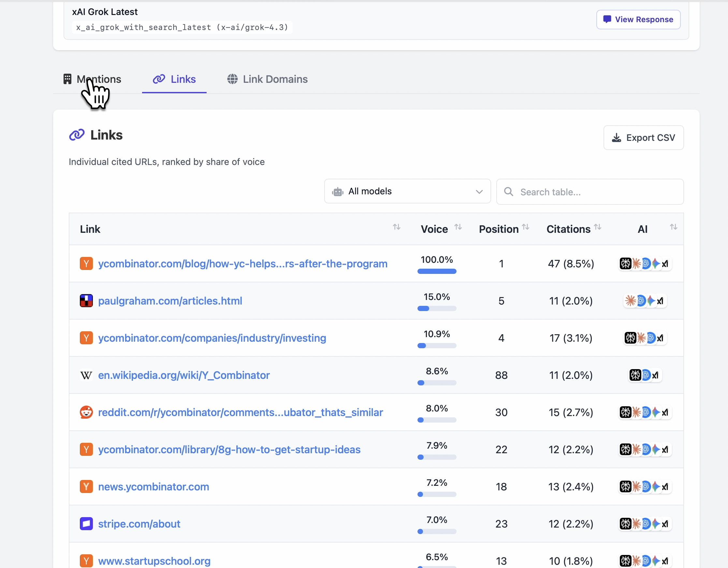This screenshot has width=728, height=568.
Task: Click the link chain icon beside Links heading
Action: tap(77, 135)
